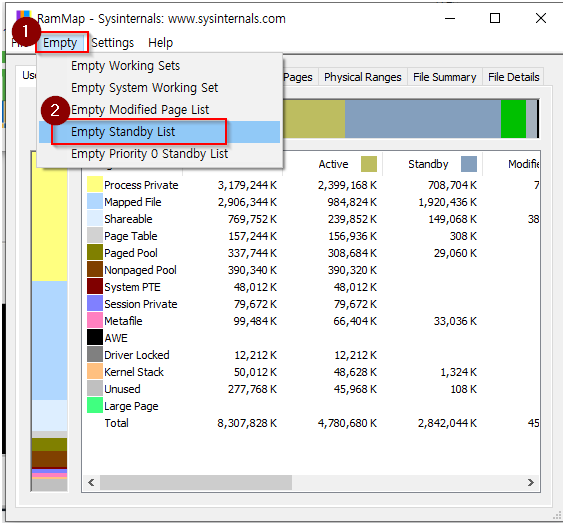Click the horizontal scrollbar left arrow

tap(91, 482)
